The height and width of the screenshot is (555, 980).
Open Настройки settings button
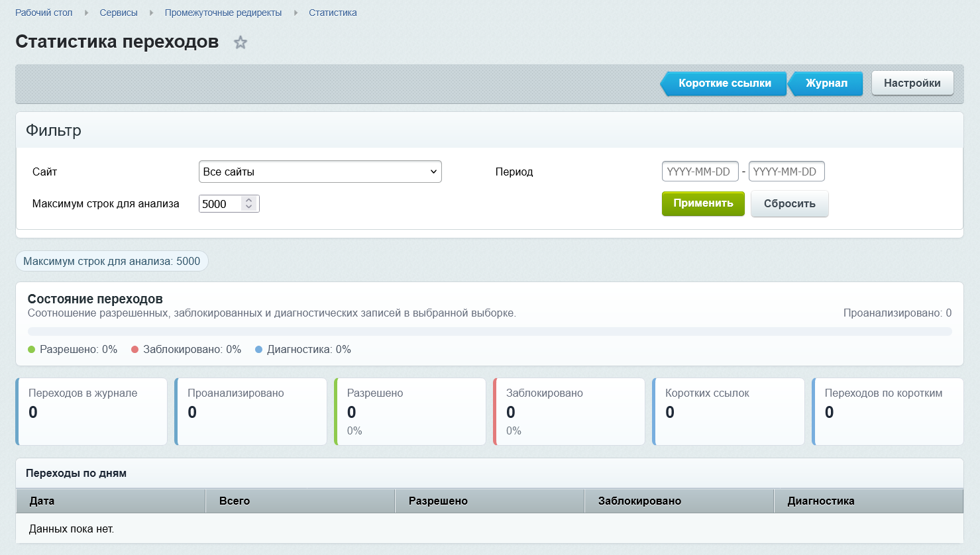tap(912, 83)
